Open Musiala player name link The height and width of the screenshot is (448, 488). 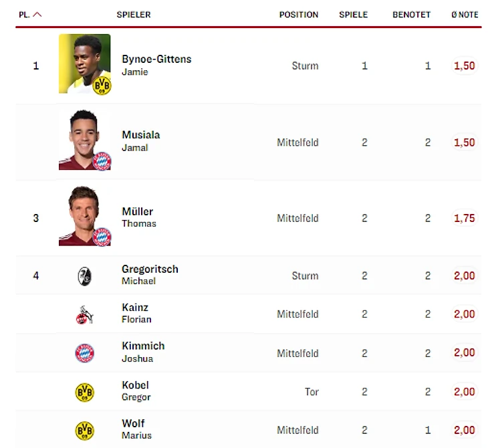(x=140, y=135)
